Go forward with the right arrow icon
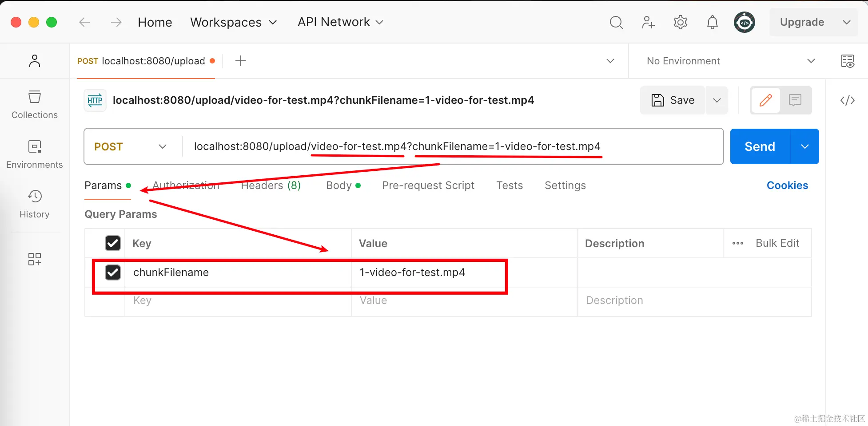 pyautogui.click(x=116, y=22)
